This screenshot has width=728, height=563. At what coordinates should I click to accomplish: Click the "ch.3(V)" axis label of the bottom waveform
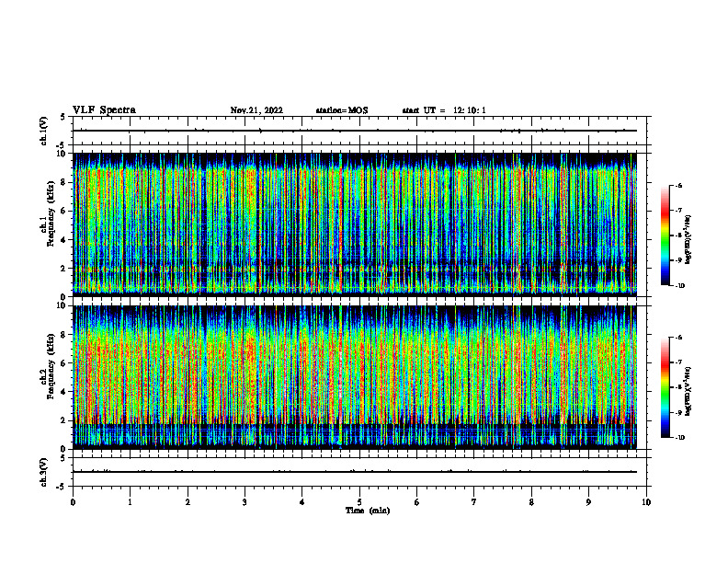tap(43, 472)
